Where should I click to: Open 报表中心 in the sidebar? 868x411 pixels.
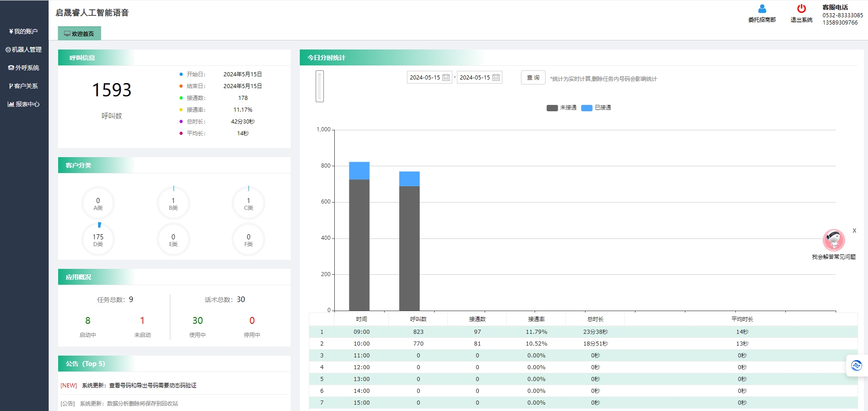click(24, 104)
